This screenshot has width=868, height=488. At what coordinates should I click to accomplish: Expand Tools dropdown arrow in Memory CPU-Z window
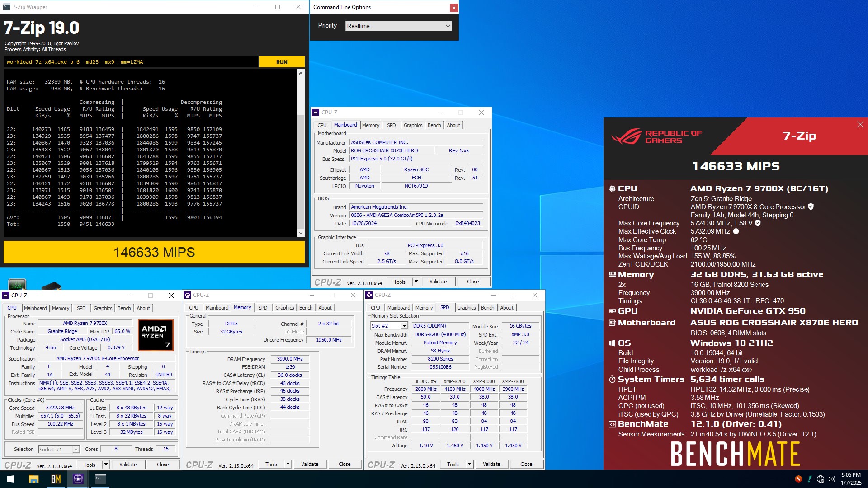coord(288,464)
